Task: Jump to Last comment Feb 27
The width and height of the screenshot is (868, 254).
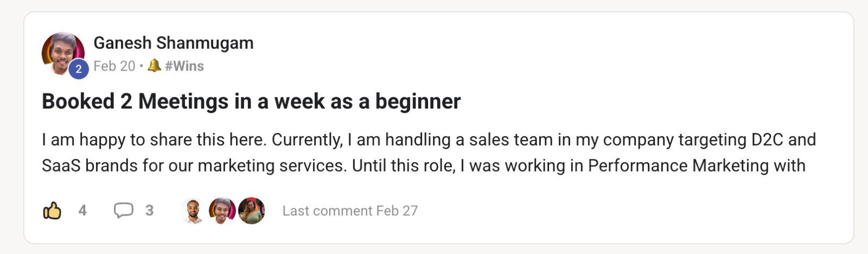Action: click(x=350, y=211)
